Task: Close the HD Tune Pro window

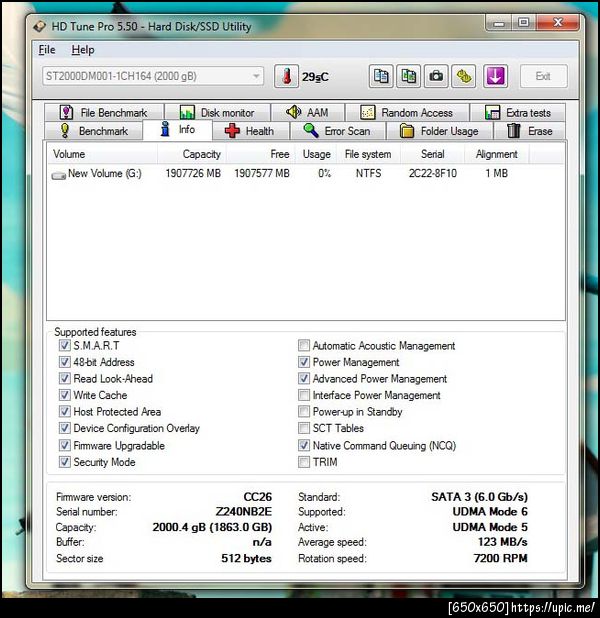Action: 558,23
